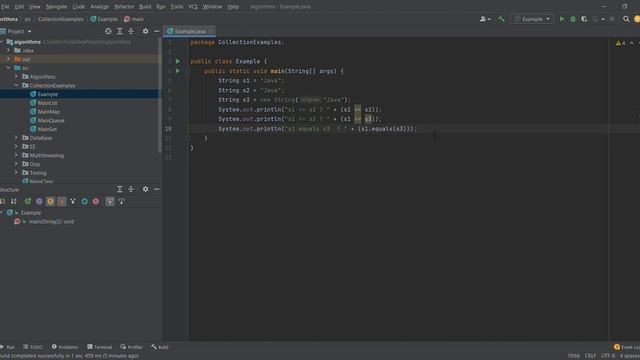Expand all in Structure panel

pos(120,189)
